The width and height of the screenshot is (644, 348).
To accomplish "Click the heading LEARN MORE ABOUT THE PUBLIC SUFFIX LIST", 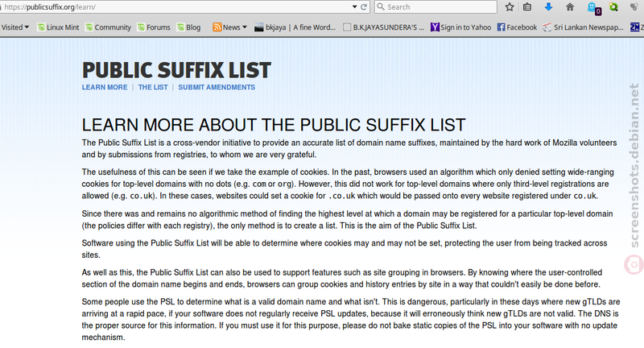I will 274,125.
